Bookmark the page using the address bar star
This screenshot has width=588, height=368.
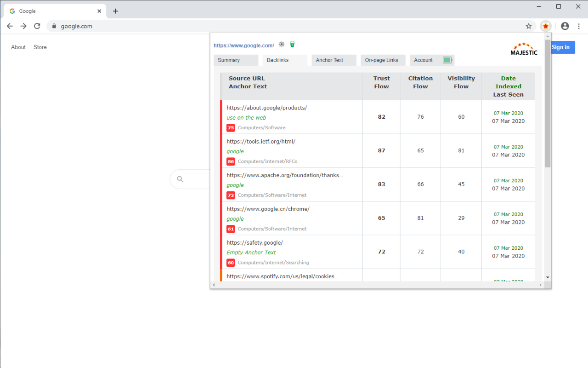529,26
